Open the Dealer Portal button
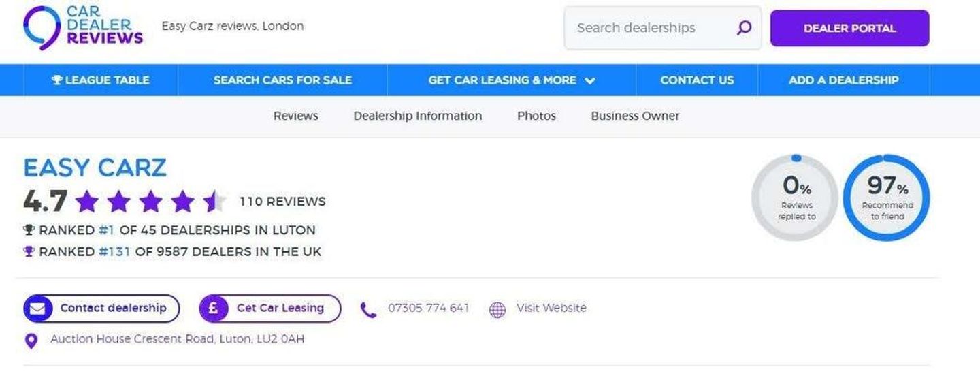The image size is (980, 378). pos(849,29)
